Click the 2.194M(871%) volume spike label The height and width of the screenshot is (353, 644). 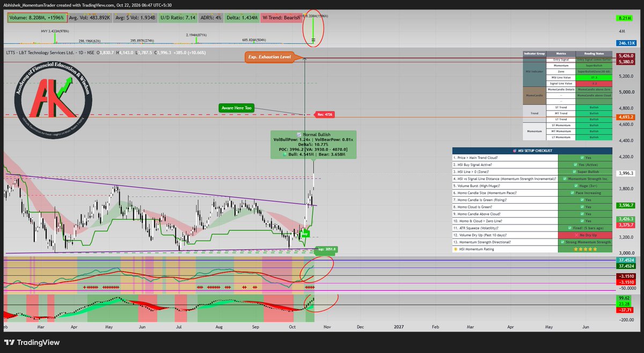click(x=197, y=34)
